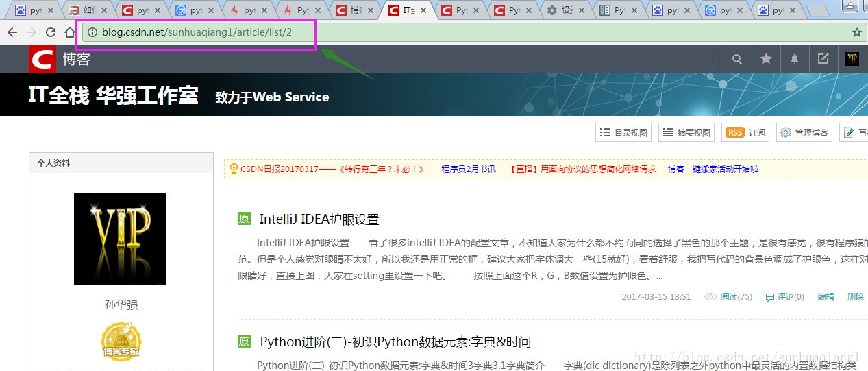This screenshot has height=371, width=868.
Task: Go back to the previous page
Action: (x=12, y=32)
